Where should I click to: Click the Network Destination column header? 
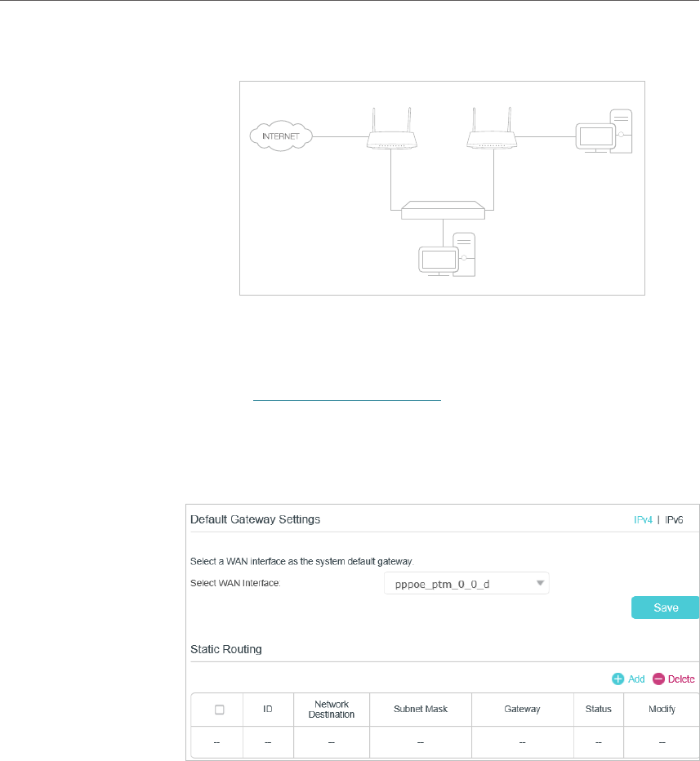[331, 710]
